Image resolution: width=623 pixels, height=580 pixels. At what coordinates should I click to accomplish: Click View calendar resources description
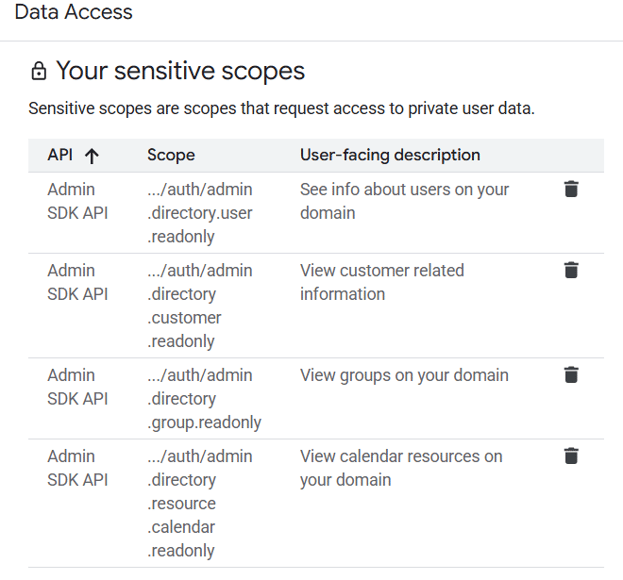point(401,468)
